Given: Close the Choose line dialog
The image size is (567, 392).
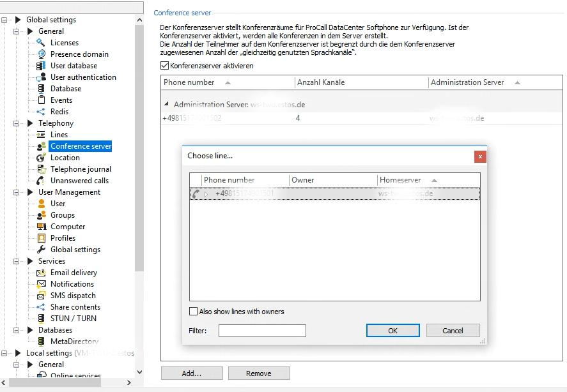Looking at the screenshot, I should [x=480, y=156].
